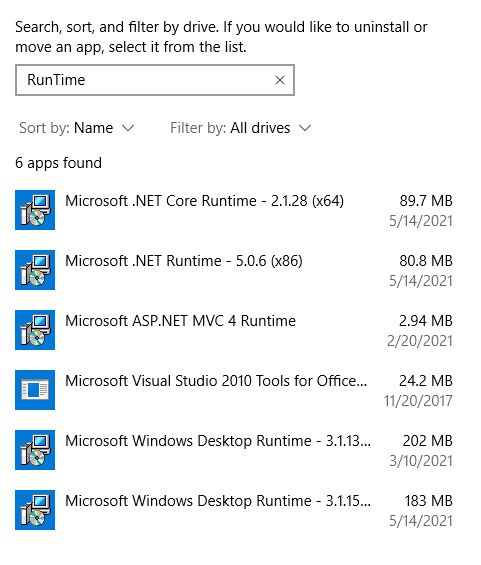
Task: Click the 24.2 MB size value
Action: [426, 381]
